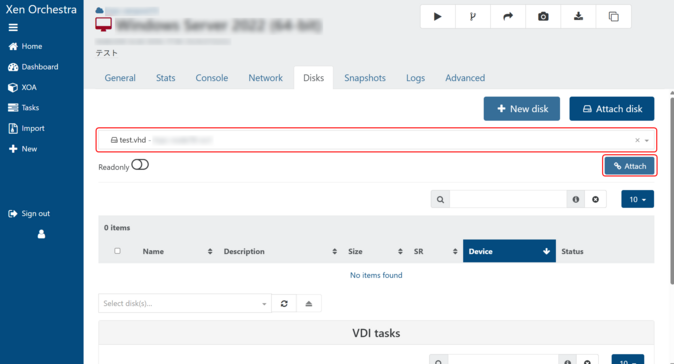The width and height of the screenshot is (674, 364).
Task: Toggle the Readonly switch
Action: [140, 165]
